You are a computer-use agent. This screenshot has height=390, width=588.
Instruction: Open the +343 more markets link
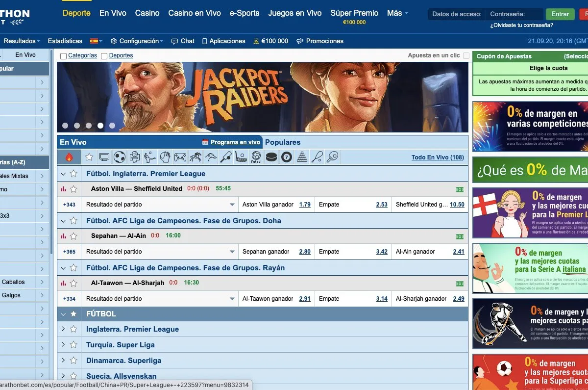69,205
